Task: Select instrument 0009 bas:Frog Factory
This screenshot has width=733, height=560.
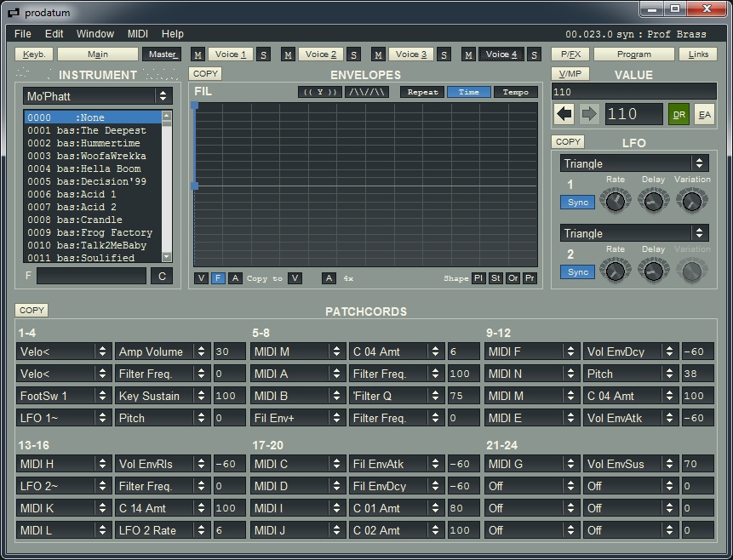Action: tap(94, 232)
